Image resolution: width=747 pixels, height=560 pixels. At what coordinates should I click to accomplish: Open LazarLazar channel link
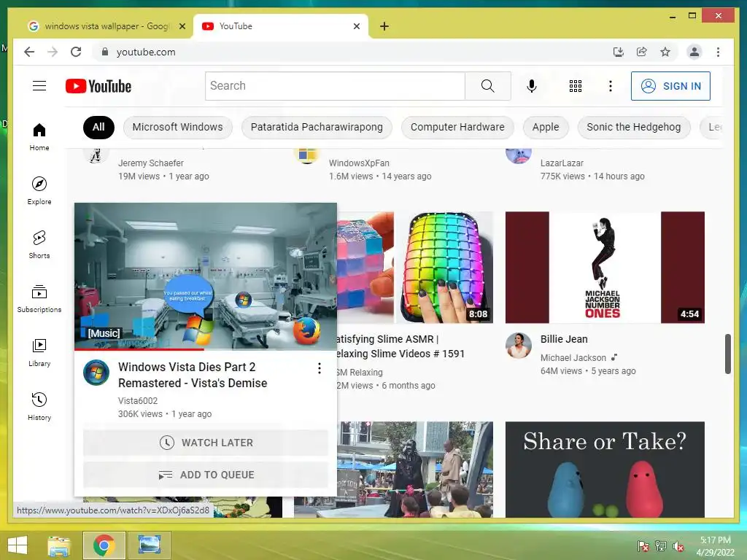(562, 163)
